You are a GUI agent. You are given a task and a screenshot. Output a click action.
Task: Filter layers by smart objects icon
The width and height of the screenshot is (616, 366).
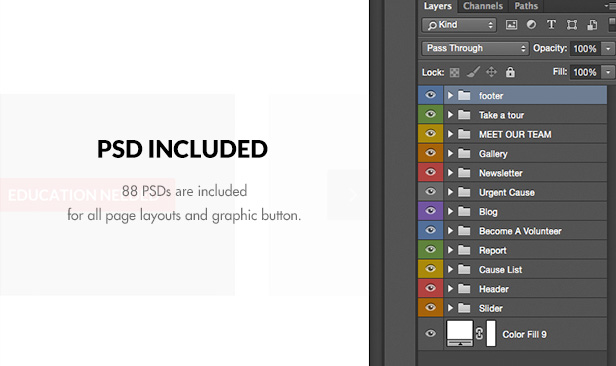click(x=592, y=25)
